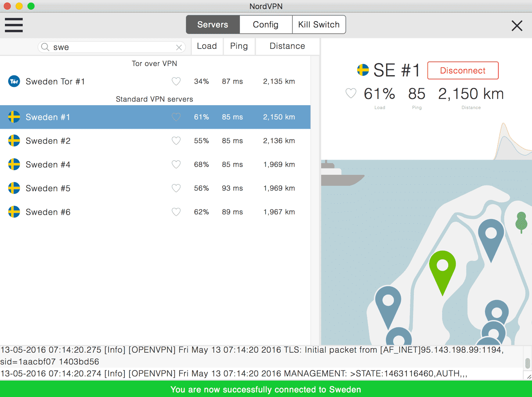Clear the search field text

point(179,47)
